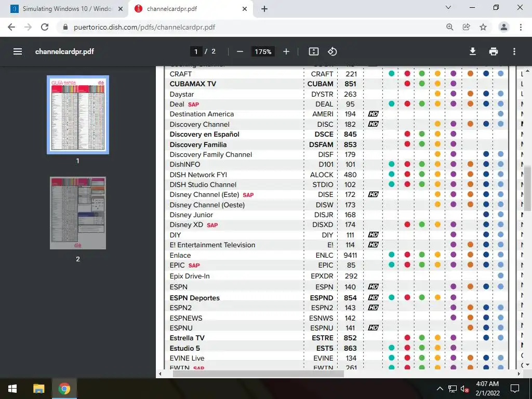Go back to the previous page
The width and height of the screenshot is (532, 399).
click(x=11, y=27)
